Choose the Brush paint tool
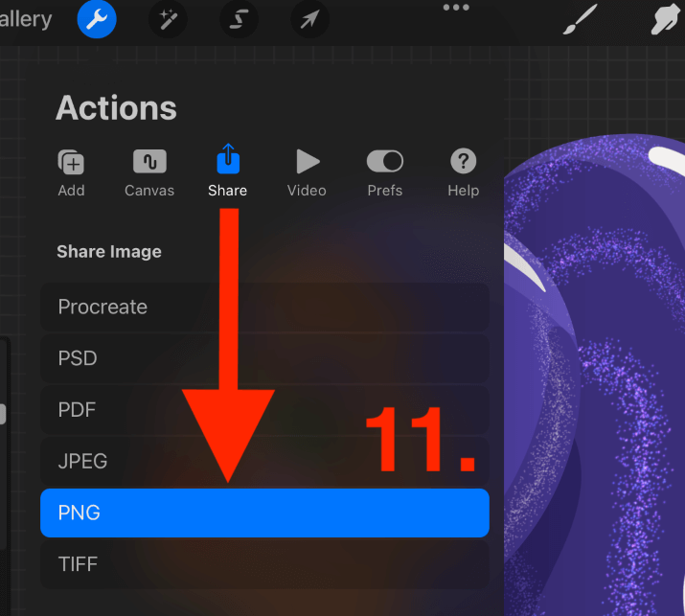 pos(580,19)
